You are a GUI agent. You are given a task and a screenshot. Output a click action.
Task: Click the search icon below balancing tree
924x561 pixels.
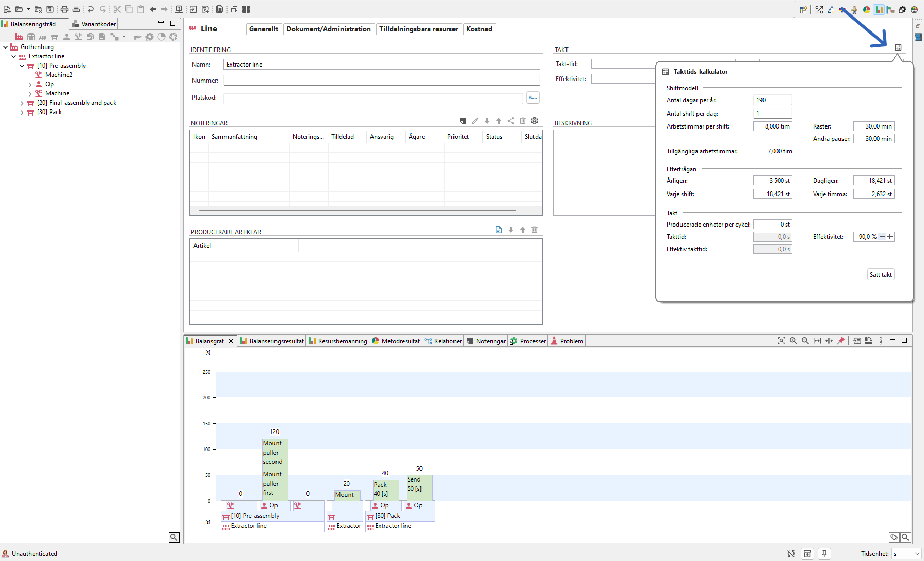174,537
